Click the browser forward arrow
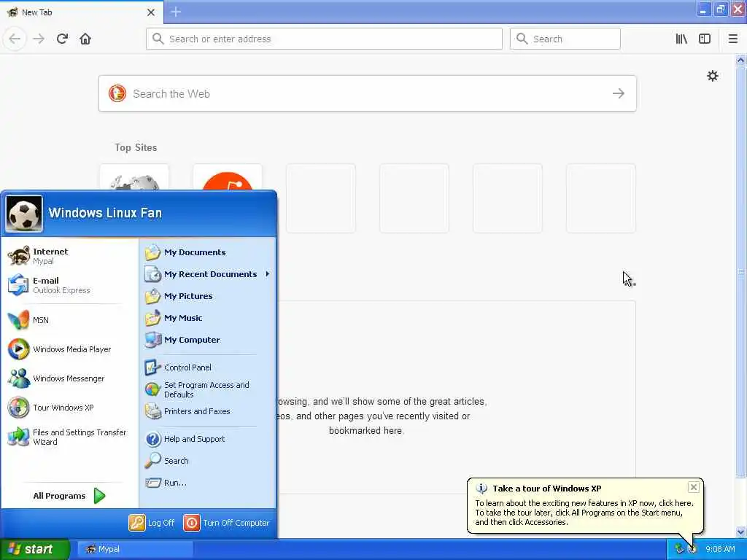The image size is (747, 560). (x=39, y=39)
